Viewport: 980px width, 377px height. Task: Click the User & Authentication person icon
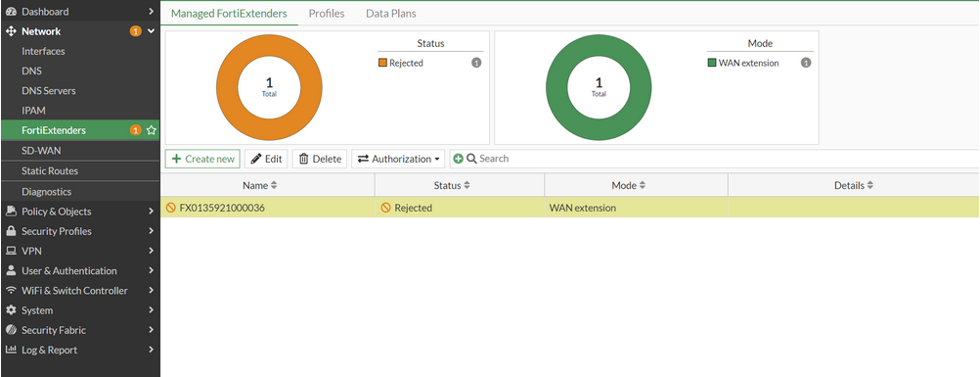pyautogui.click(x=11, y=270)
